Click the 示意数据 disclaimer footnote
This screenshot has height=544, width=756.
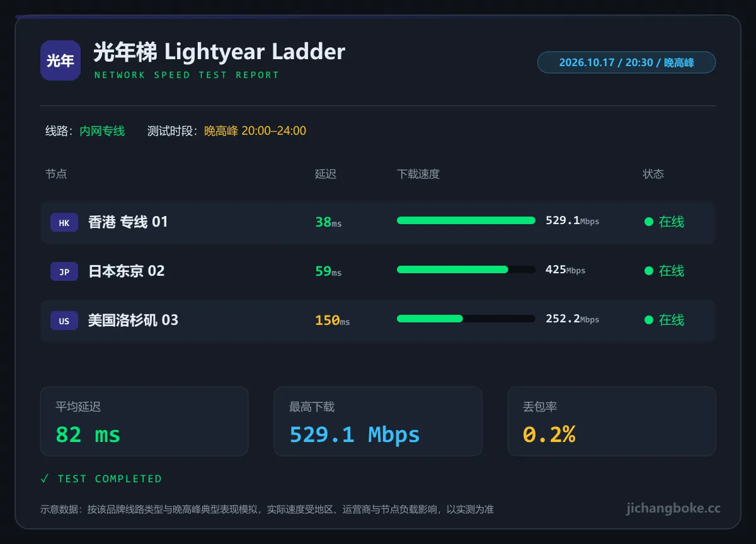[267, 509]
